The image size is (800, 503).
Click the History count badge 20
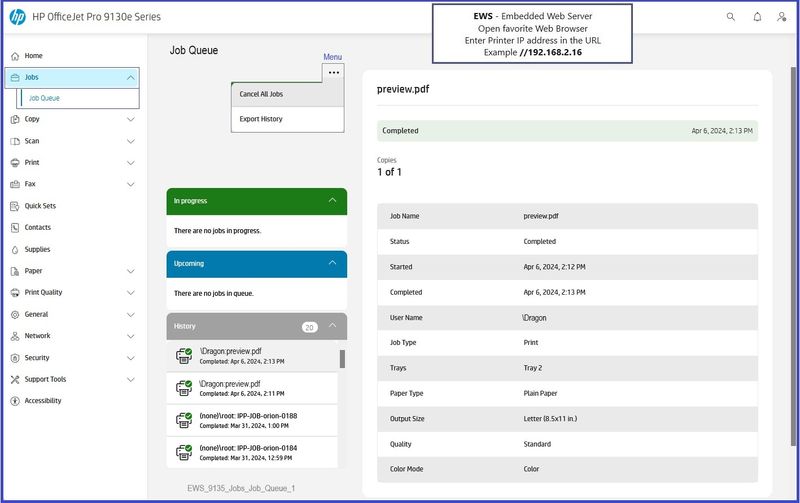click(309, 328)
